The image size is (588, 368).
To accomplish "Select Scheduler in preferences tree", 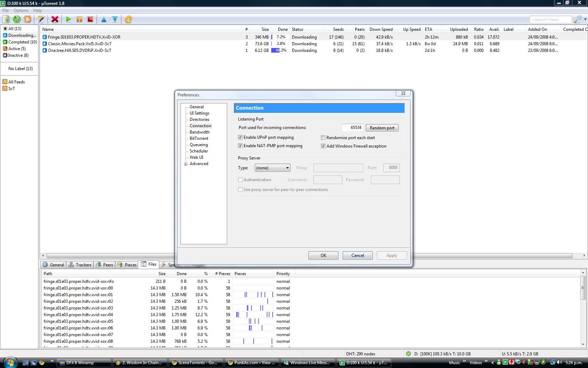I will tap(199, 151).
